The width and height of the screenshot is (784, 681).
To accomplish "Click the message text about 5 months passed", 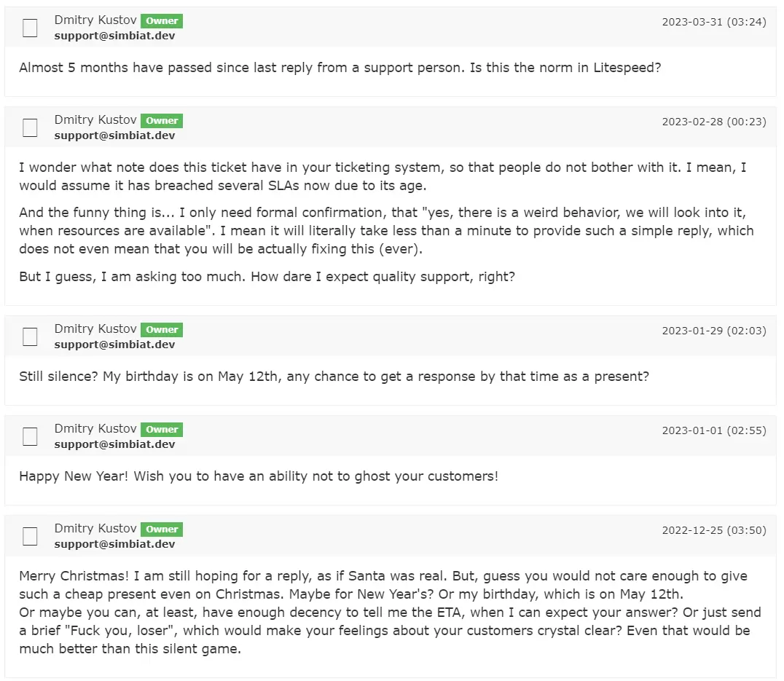I will (x=340, y=68).
